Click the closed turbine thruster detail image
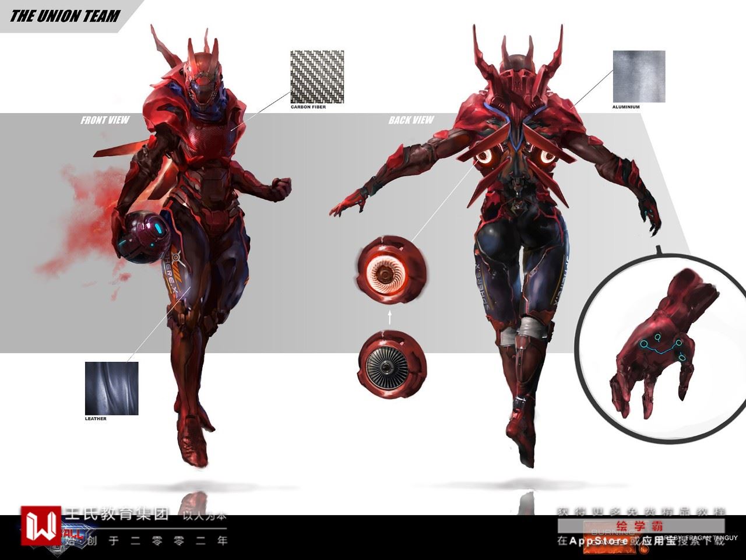 click(x=392, y=364)
